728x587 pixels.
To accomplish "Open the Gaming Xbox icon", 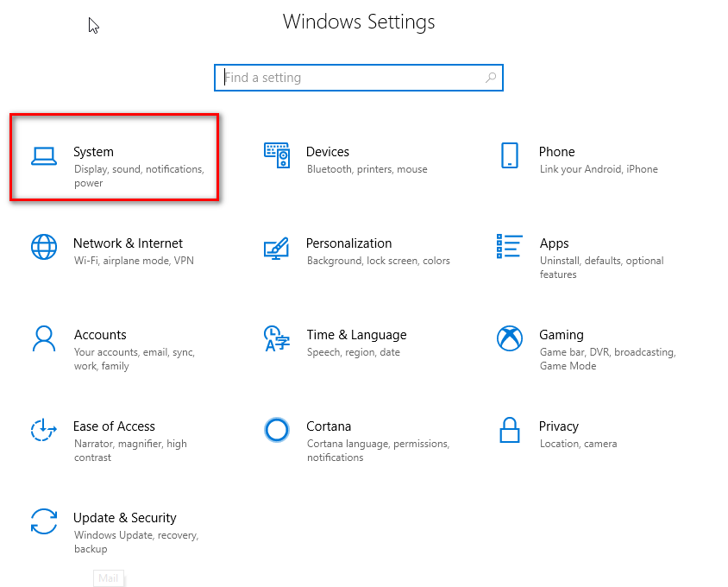I will tap(510, 338).
